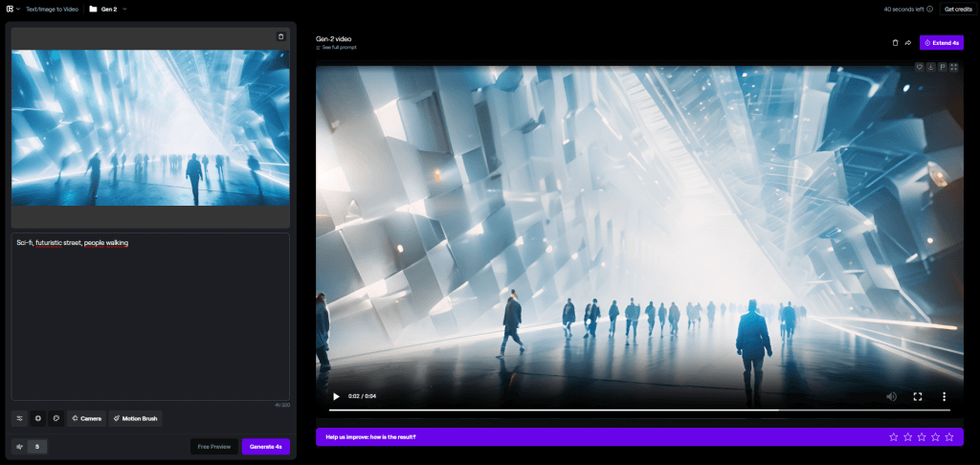The width and height of the screenshot is (980, 465).
Task: Open the style palette icon
Action: click(56, 418)
